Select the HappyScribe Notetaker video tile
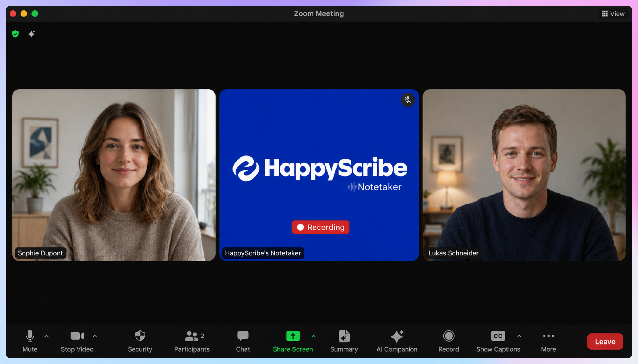The height and width of the screenshot is (364, 638). click(319, 175)
